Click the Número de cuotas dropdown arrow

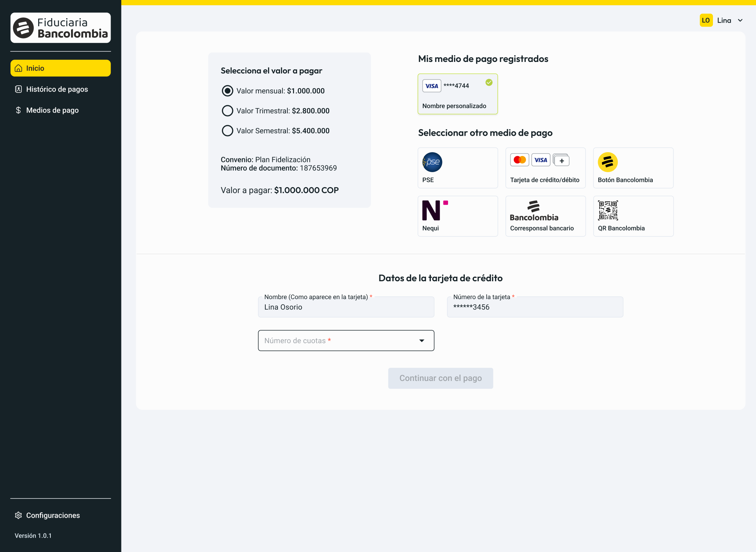tap(422, 341)
